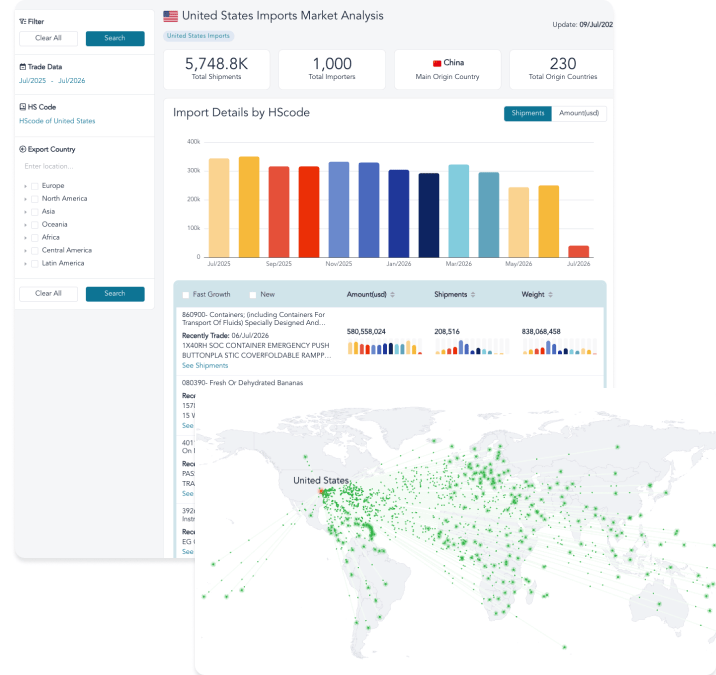Image resolution: width=716 pixels, height=675 pixels.
Task: Select the Shipments chart tab
Action: pyautogui.click(x=528, y=113)
